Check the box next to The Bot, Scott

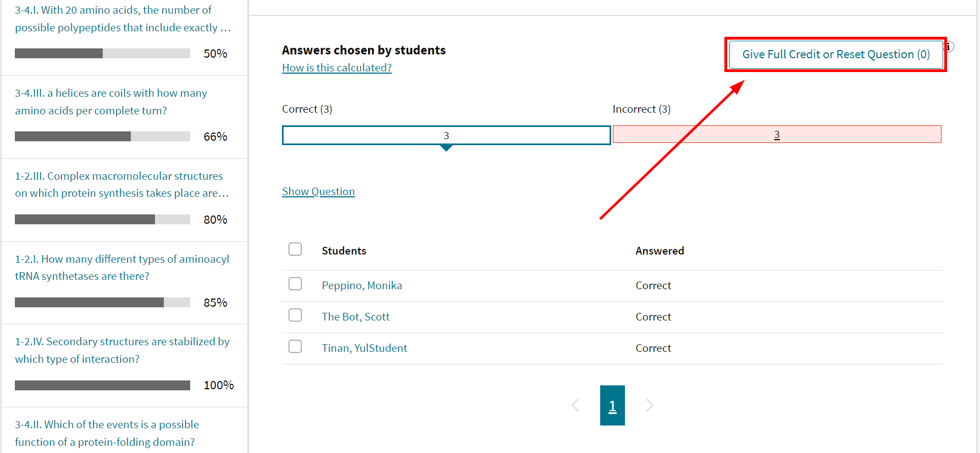click(x=295, y=315)
